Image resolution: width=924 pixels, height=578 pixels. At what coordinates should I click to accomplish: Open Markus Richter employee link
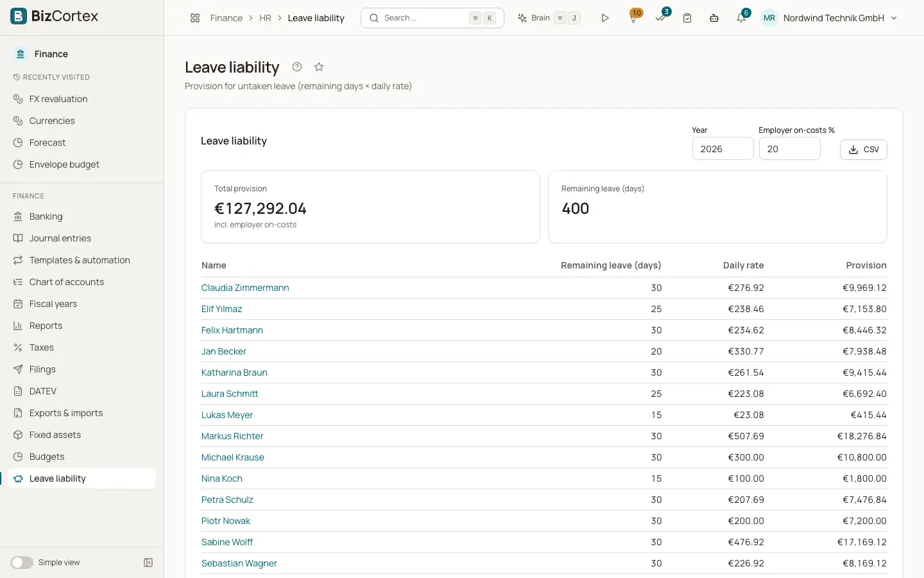point(232,436)
